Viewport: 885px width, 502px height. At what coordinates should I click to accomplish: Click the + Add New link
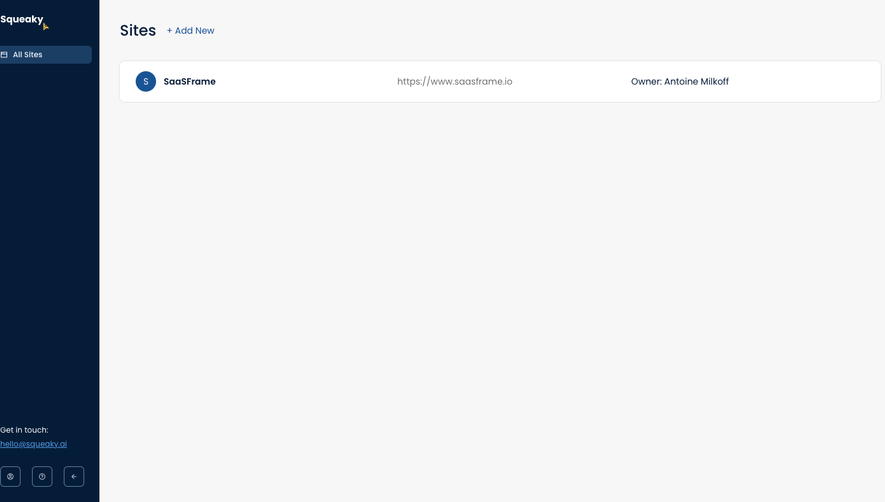coord(190,30)
